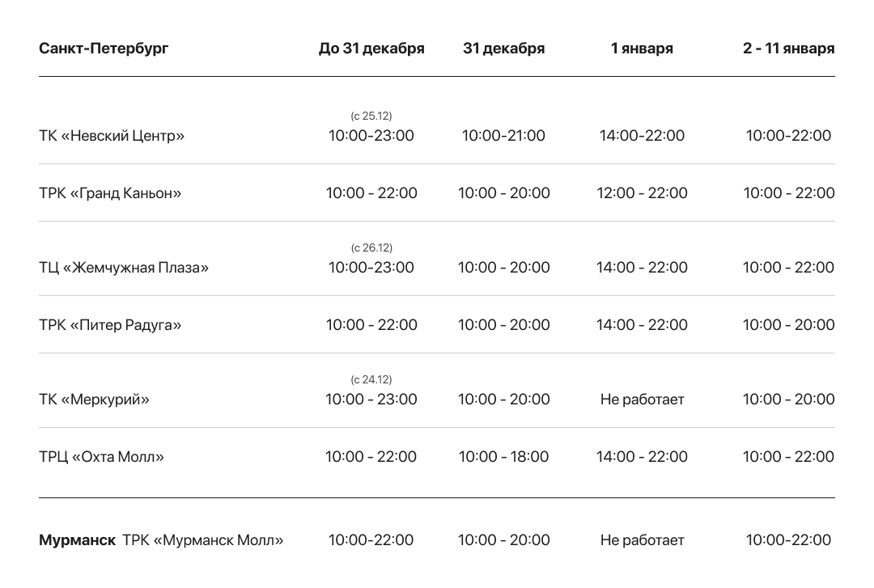Screen dimensions: 874x588
Task: Select the "2 - 11 января" column header
Action: click(788, 49)
